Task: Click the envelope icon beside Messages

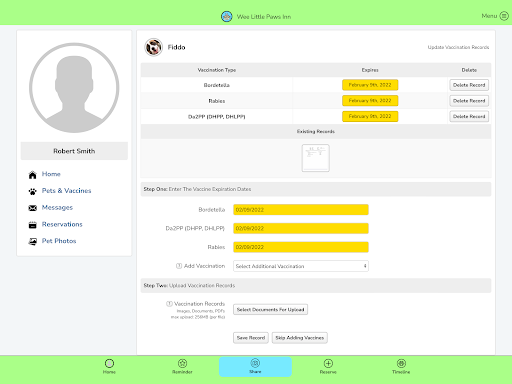Action: tap(32, 208)
